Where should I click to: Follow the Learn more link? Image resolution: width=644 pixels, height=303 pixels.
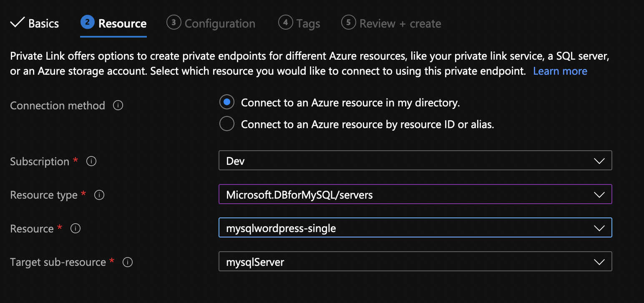pyautogui.click(x=560, y=71)
